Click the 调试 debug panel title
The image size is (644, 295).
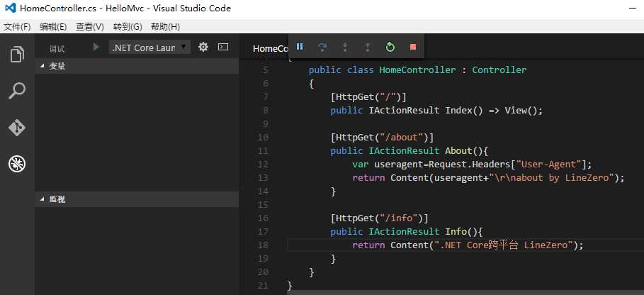(x=57, y=49)
